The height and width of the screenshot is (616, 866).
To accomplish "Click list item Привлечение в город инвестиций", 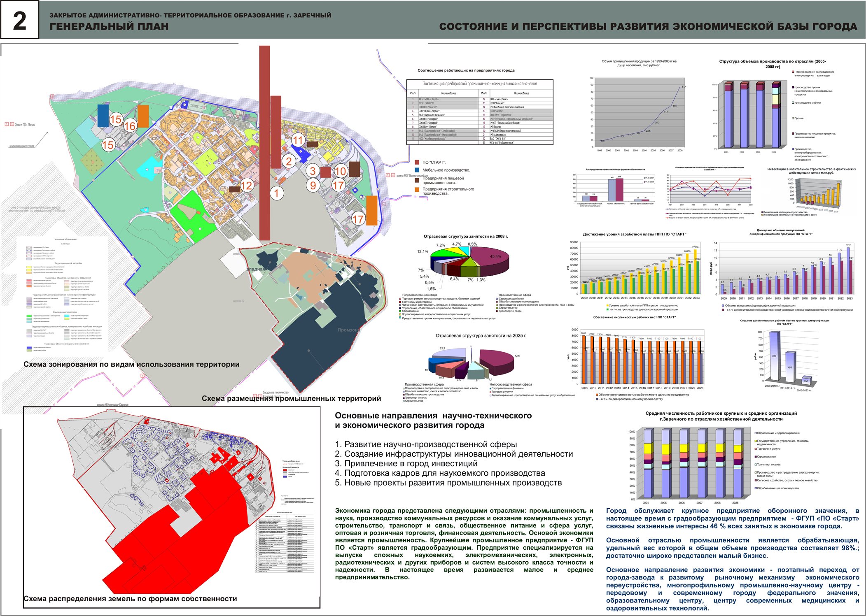I will 406,463.
